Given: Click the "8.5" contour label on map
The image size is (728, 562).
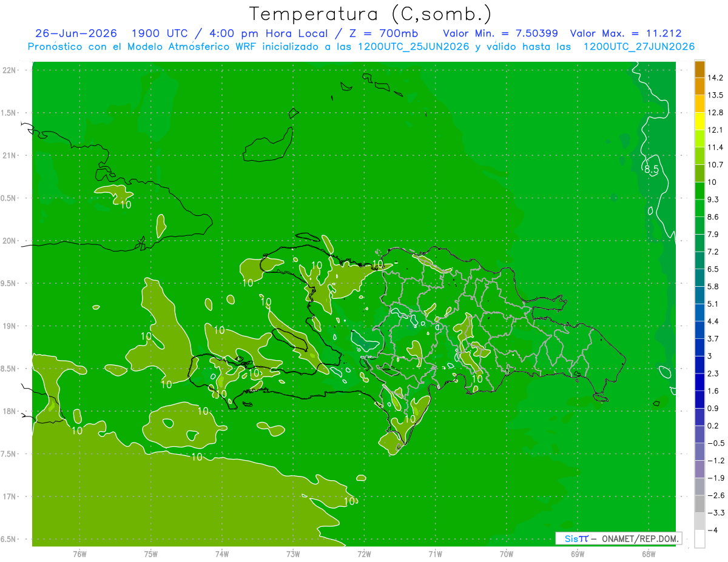Looking at the screenshot, I should click(x=652, y=170).
